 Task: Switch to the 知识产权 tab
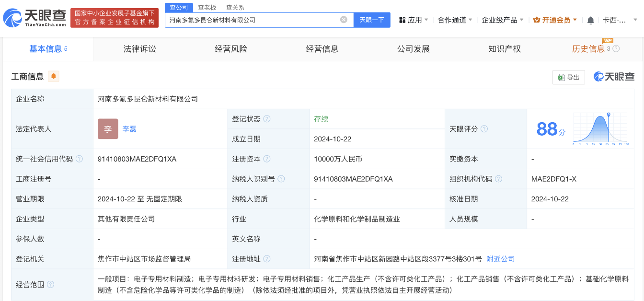(x=504, y=49)
